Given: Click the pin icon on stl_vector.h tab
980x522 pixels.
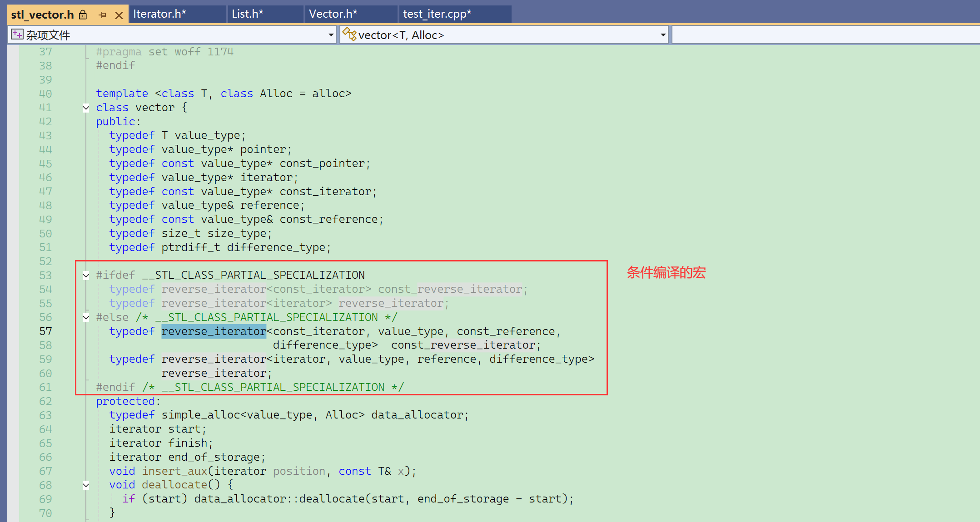Looking at the screenshot, I should click(103, 15).
